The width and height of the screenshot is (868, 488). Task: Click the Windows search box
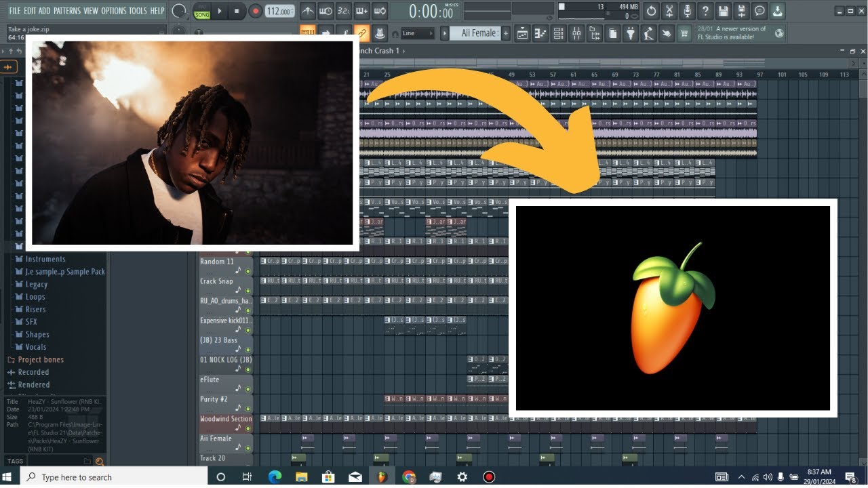pyautogui.click(x=113, y=477)
